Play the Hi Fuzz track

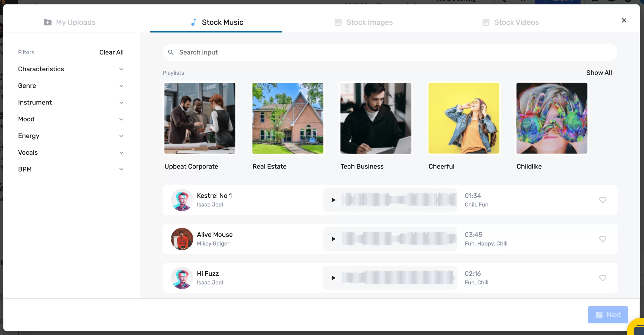pyautogui.click(x=333, y=278)
